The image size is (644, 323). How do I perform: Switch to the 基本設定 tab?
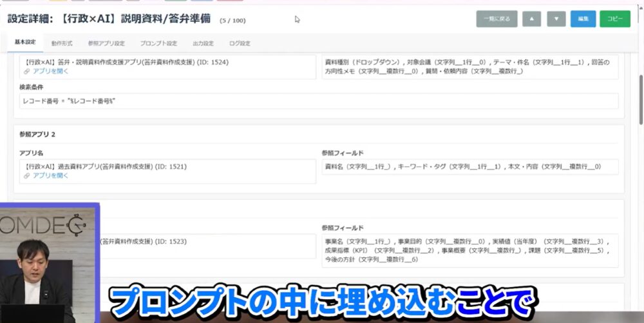[25, 43]
